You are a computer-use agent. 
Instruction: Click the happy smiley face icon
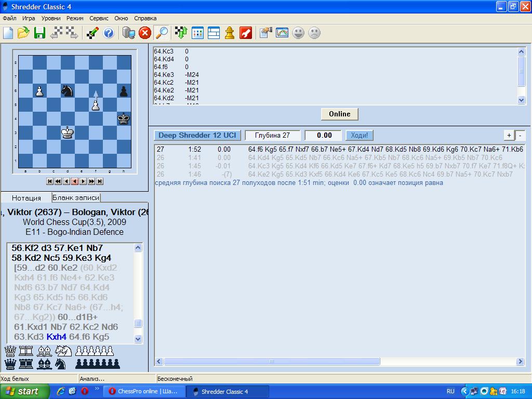[298, 33]
